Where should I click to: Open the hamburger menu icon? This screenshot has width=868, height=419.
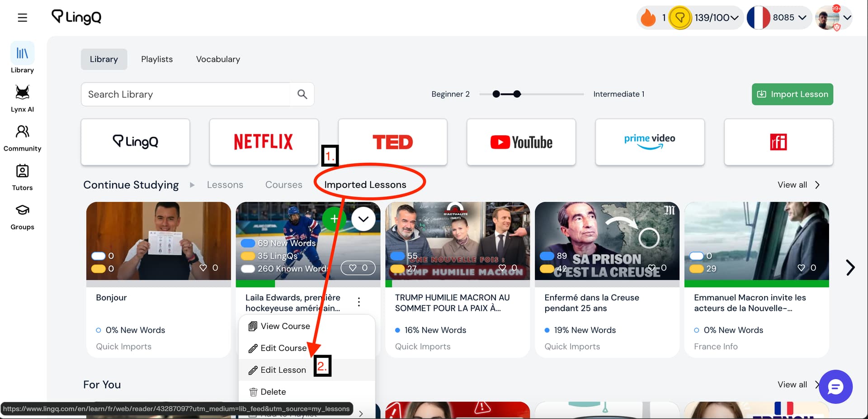pyautogui.click(x=22, y=18)
